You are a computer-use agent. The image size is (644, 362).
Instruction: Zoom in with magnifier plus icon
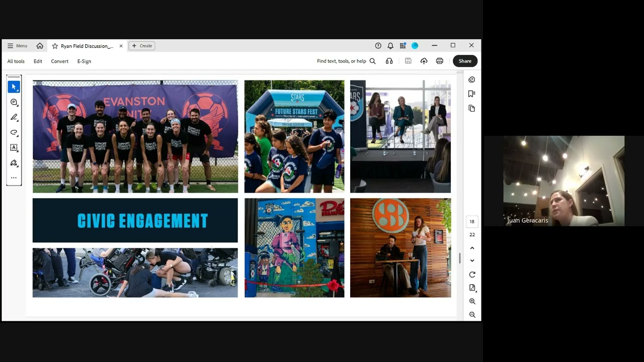[472, 301]
